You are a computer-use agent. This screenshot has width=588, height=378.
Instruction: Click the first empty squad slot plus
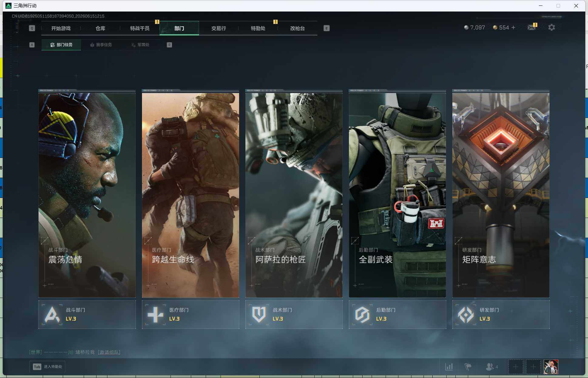click(x=515, y=367)
